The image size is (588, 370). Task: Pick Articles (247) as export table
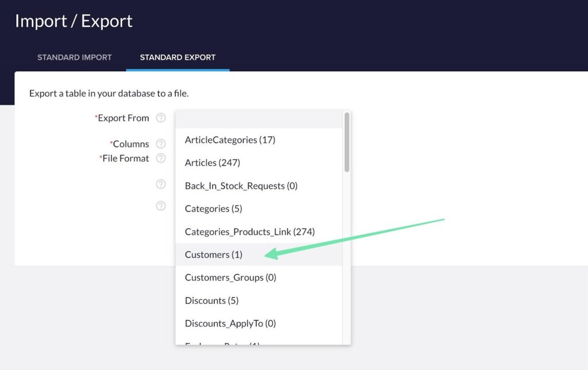point(212,163)
